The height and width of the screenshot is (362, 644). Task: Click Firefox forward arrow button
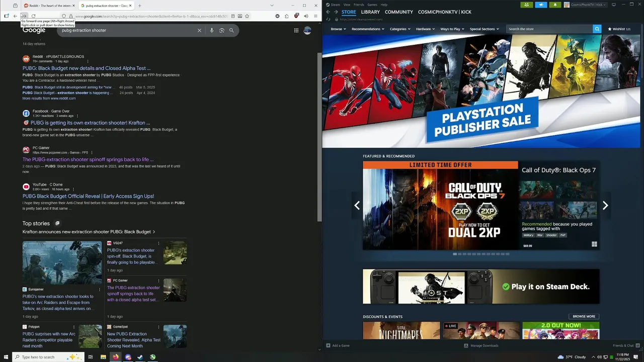tap(24, 16)
